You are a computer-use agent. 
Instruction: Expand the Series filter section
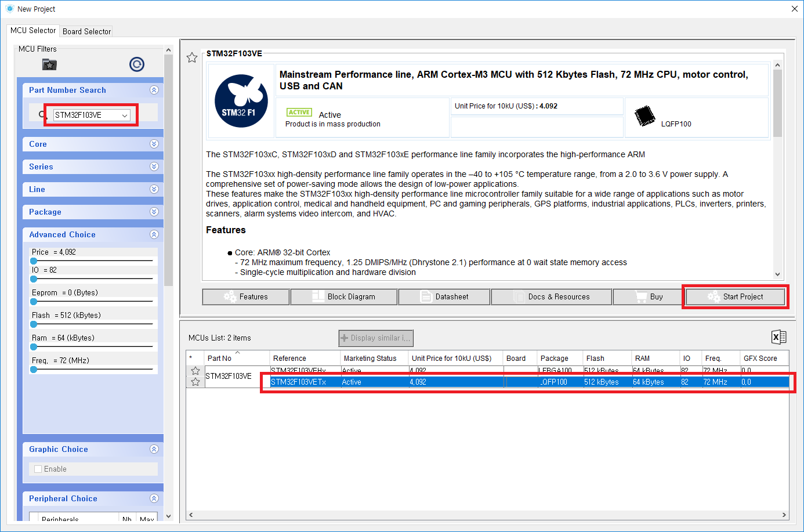[x=154, y=167]
